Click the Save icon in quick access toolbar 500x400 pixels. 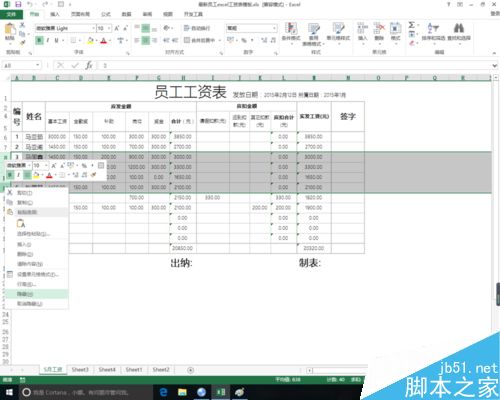click(18, 4)
